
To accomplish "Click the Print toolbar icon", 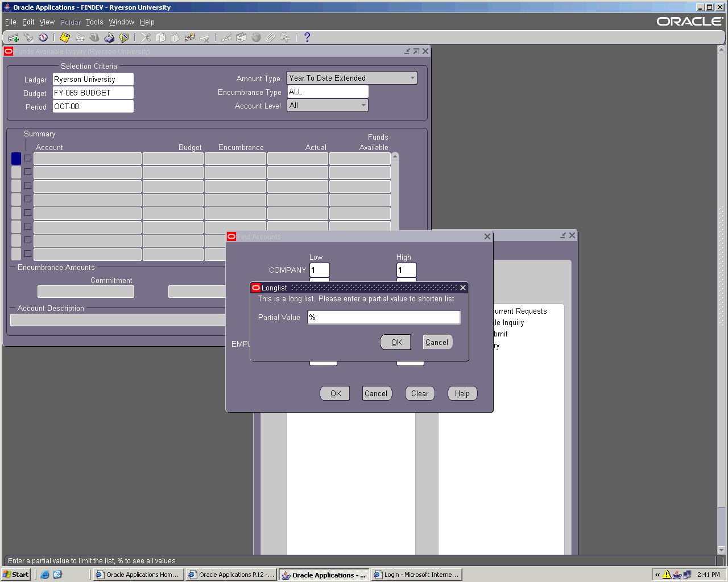I will (109, 38).
